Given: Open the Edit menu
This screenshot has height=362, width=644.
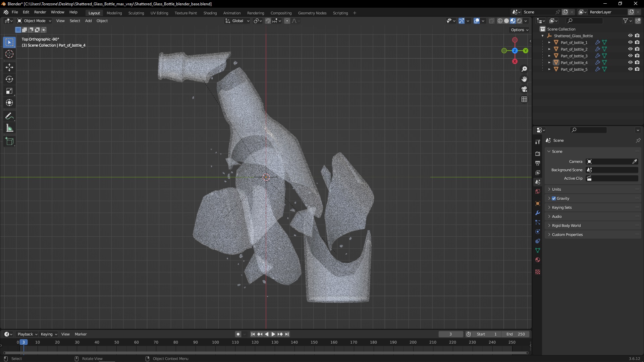Looking at the screenshot, I should point(26,12).
